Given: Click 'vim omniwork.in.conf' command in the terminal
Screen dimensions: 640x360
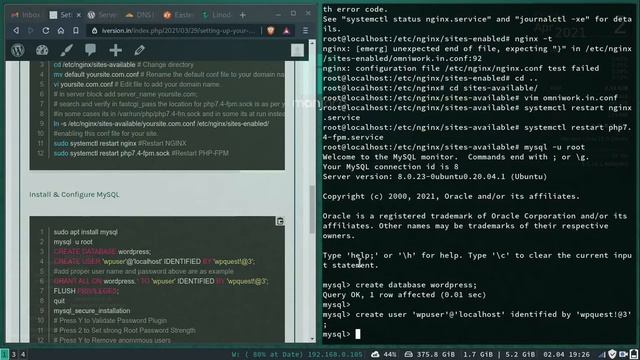Looking at the screenshot, I should click(x=571, y=98).
